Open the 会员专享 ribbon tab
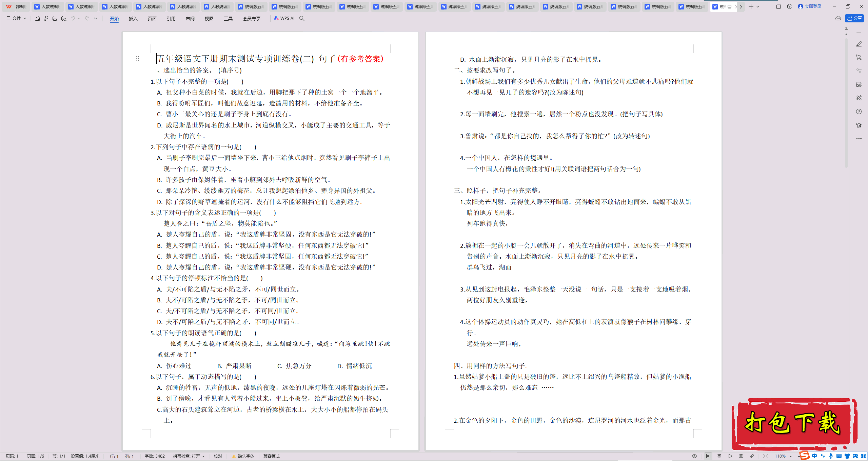Screen dimensions: 868x461 pyautogui.click(x=252, y=19)
